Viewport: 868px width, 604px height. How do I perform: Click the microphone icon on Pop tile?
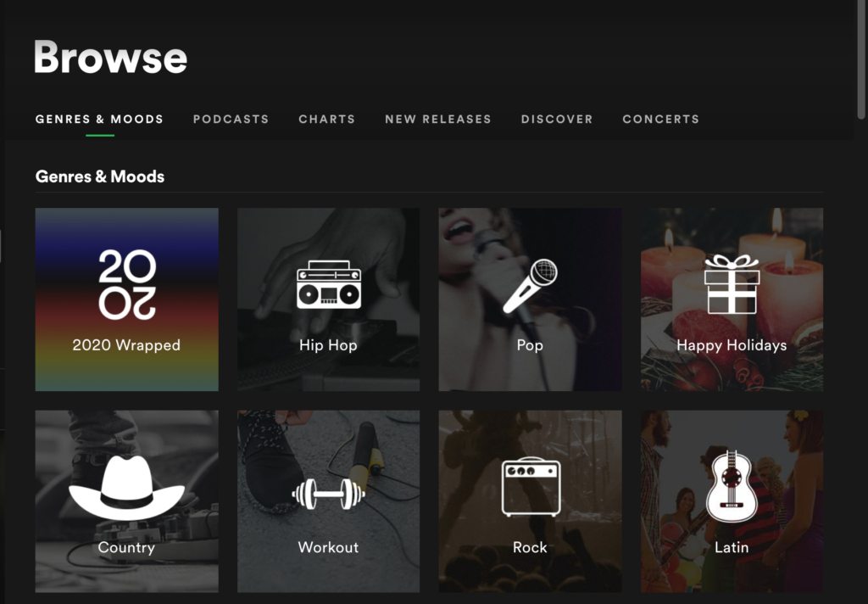[531, 286]
